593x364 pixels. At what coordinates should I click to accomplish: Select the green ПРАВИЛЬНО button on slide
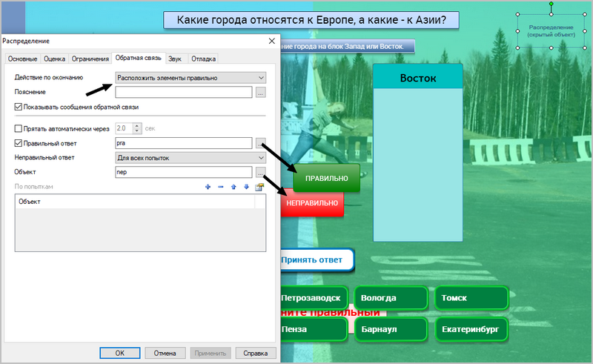point(327,178)
